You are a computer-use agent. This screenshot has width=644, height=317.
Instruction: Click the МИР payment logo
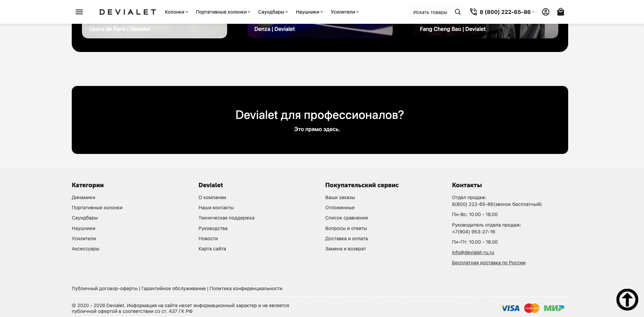(554, 308)
